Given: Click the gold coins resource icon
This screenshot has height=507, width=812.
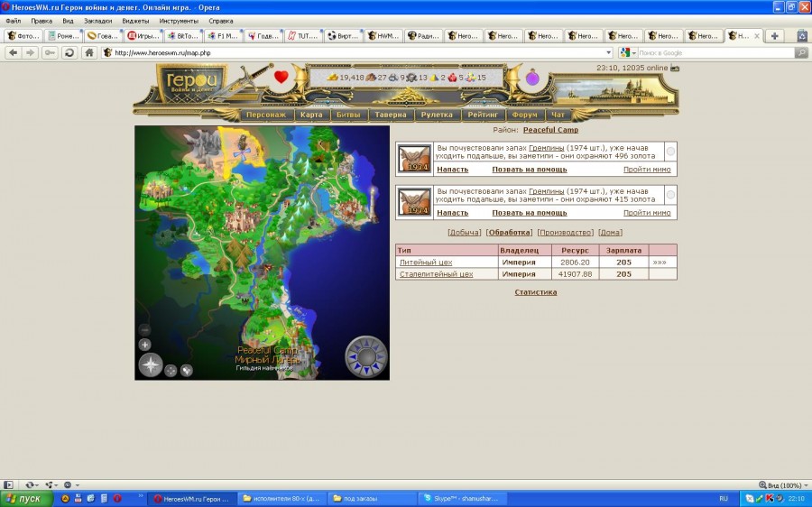Looking at the screenshot, I should (x=332, y=78).
